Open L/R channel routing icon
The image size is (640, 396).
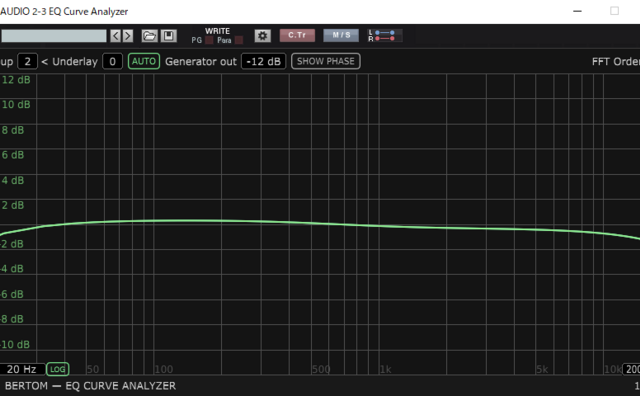pyautogui.click(x=384, y=36)
